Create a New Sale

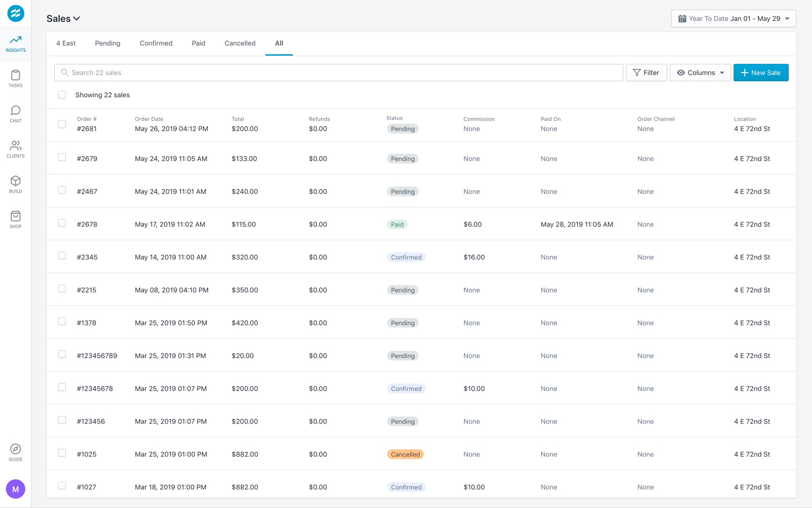(761, 73)
